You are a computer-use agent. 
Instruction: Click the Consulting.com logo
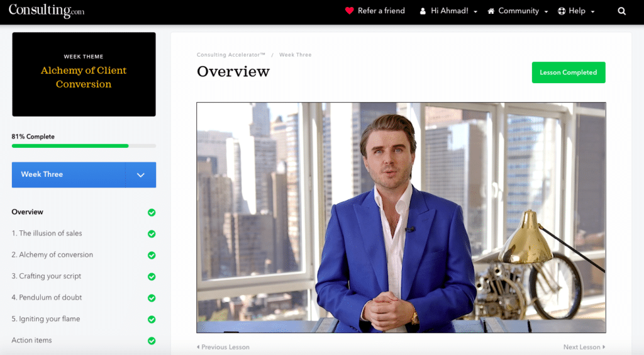[x=47, y=10]
